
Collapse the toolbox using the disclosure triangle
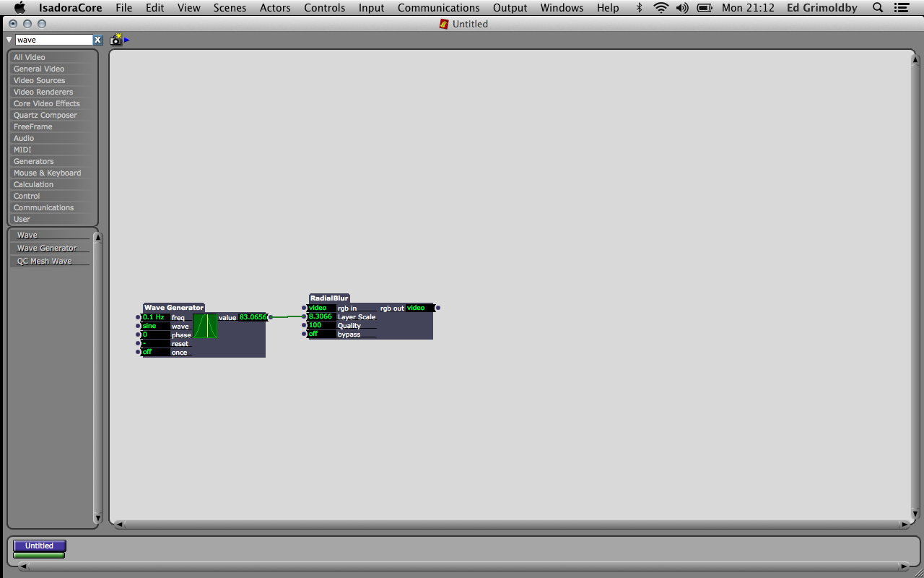9,40
